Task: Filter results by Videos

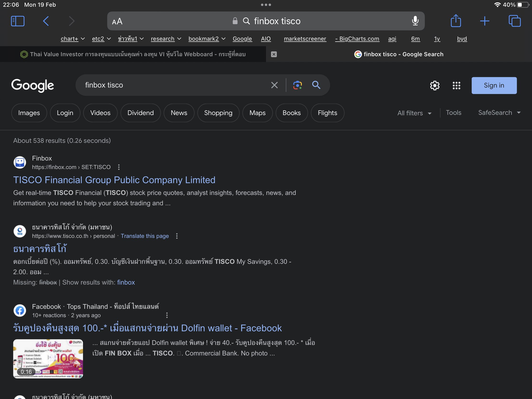Action: click(x=100, y=113)
